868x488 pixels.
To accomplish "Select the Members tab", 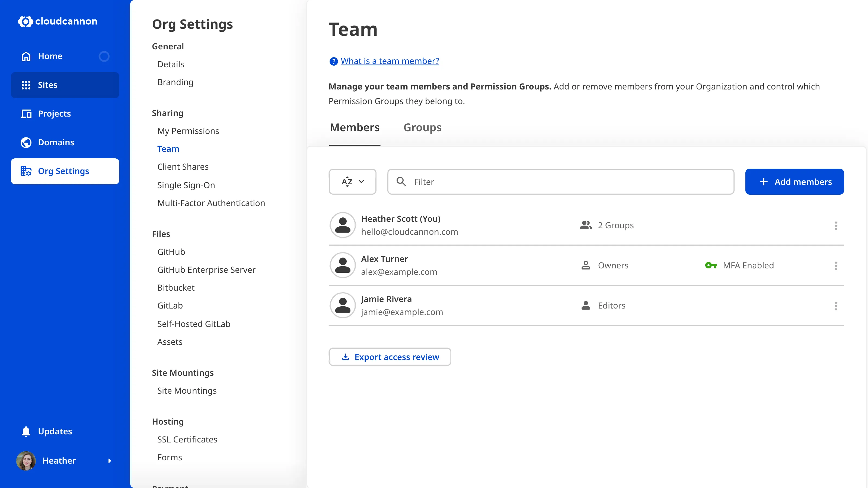I will pos(355,128).
